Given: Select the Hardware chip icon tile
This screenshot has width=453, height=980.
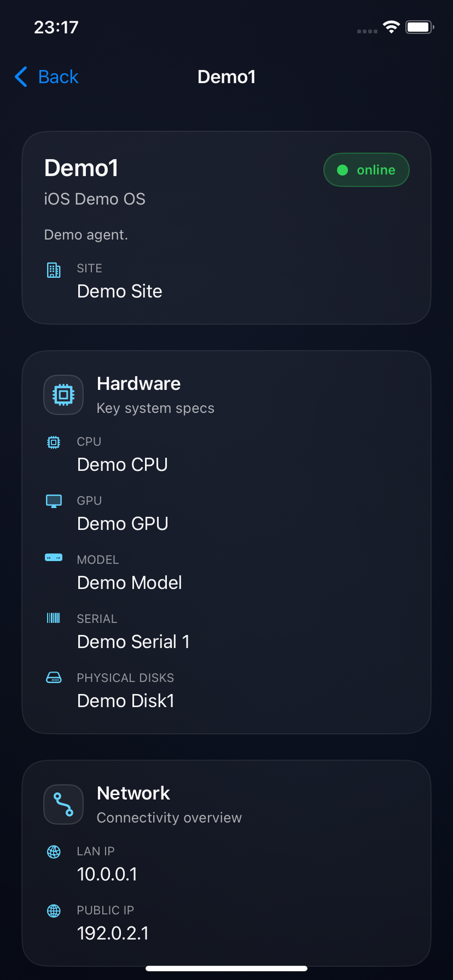Looking at the screenshot, I should 63,394.
